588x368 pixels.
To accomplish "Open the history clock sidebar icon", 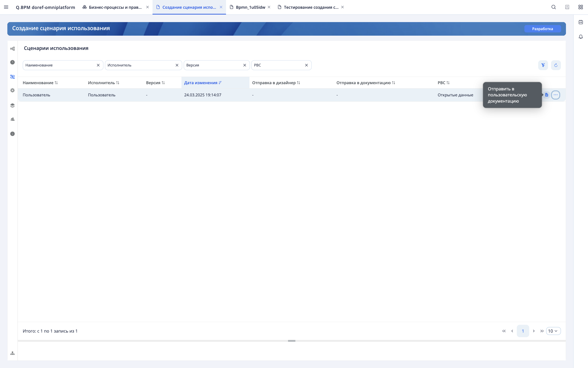I will [x=12, y=62].
